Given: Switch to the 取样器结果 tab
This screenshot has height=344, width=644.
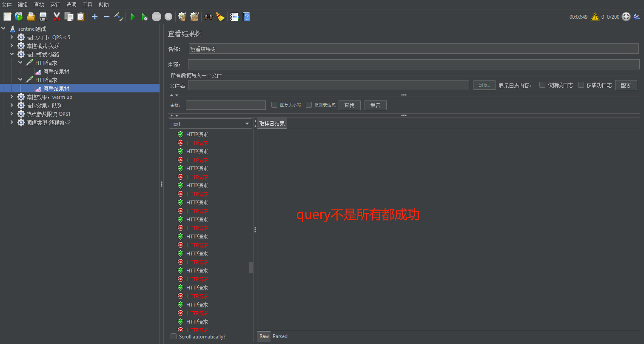Looking at the screenshot, I should (272, 123).
